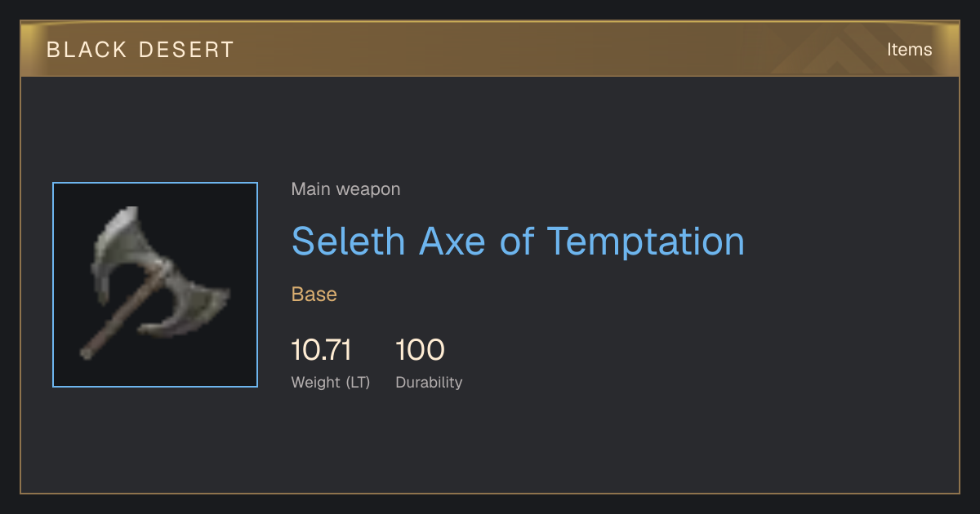Click the upper axe blade in icon
Screen dimensions: 980x514
[x=123, y=248]
